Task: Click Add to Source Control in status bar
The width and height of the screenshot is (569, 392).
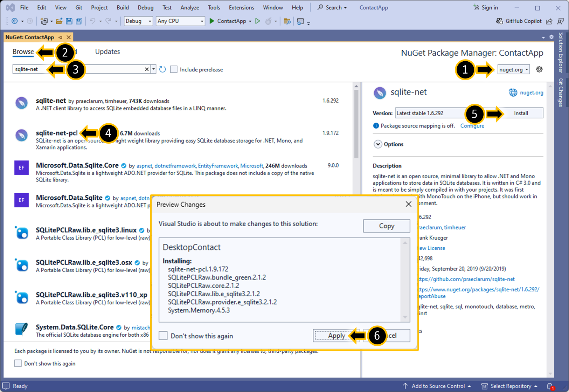Action: [x=438, y=386]
